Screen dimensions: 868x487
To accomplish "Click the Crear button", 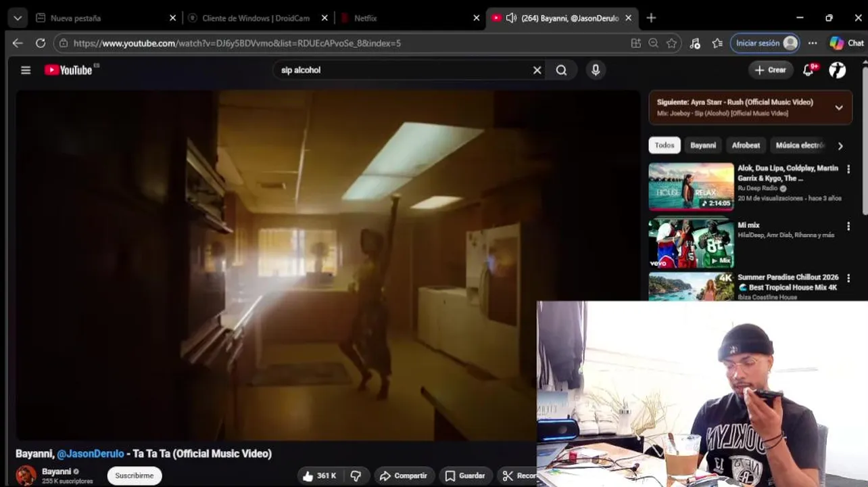I will pyautogui.click(x=770, y=70).
